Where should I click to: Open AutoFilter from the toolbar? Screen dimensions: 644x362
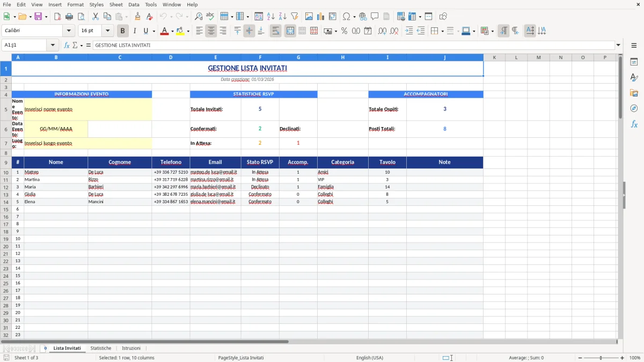pyautogui.click(x=294, y=16)
